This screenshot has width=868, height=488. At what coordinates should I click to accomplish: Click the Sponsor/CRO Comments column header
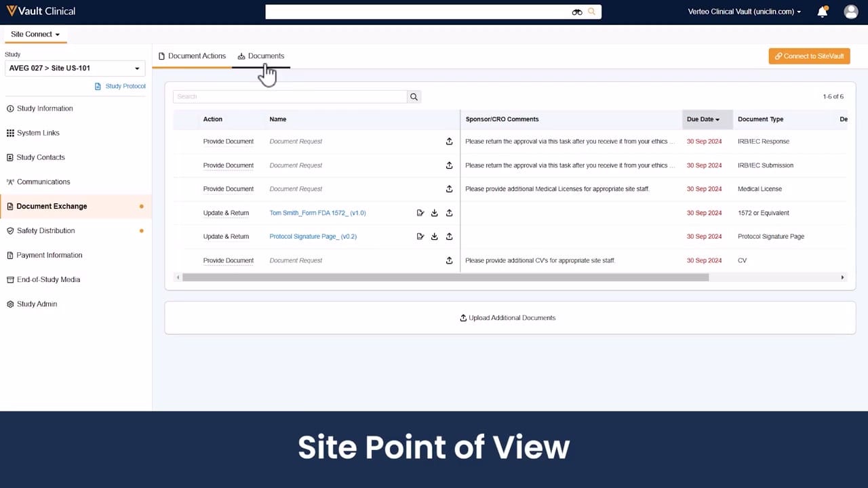[x=502, y=119]
